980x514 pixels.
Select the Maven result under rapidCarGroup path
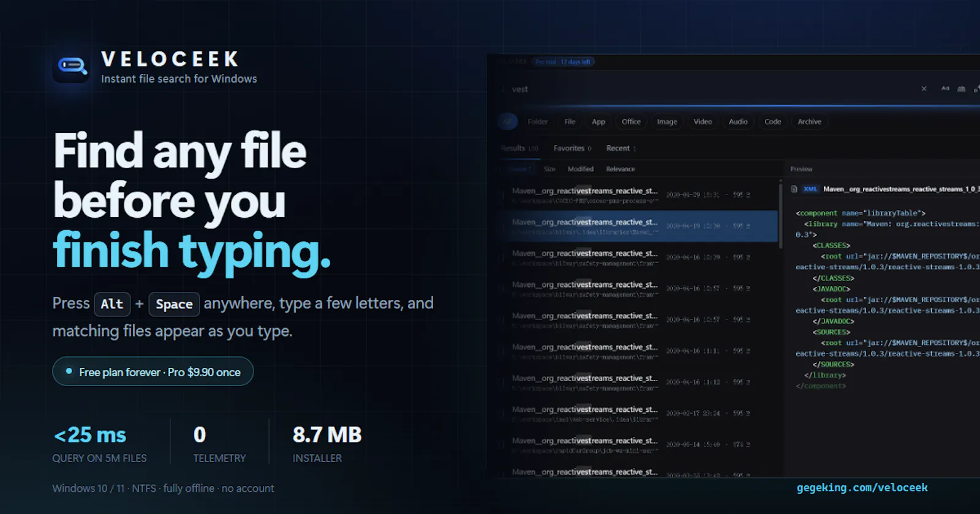[x=637, y=445]
